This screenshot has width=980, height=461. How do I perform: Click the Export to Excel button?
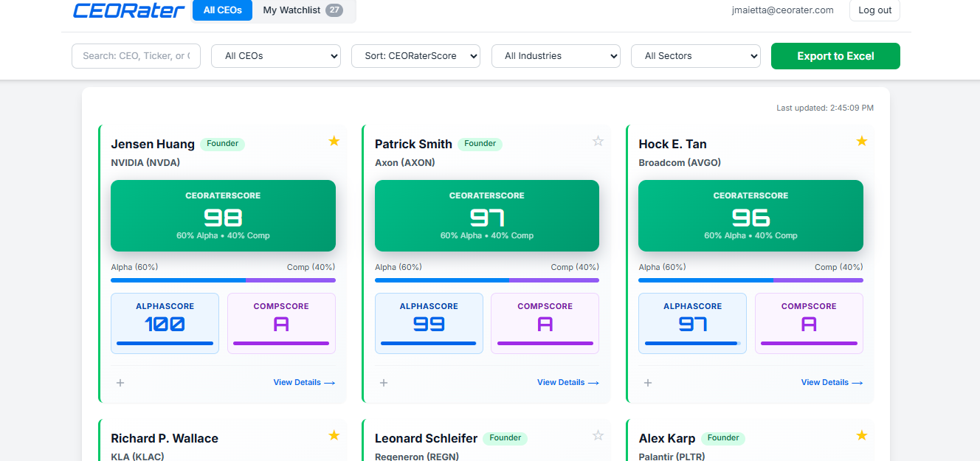835,56
